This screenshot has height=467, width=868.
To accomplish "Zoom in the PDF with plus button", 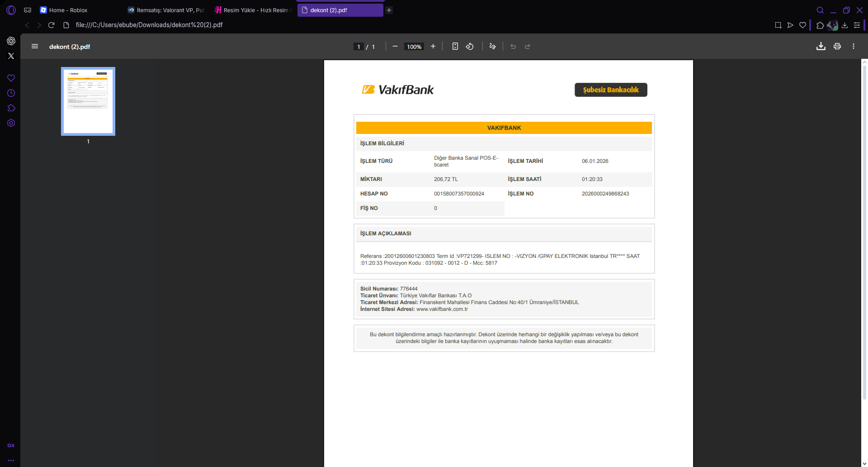I will 433,46.
